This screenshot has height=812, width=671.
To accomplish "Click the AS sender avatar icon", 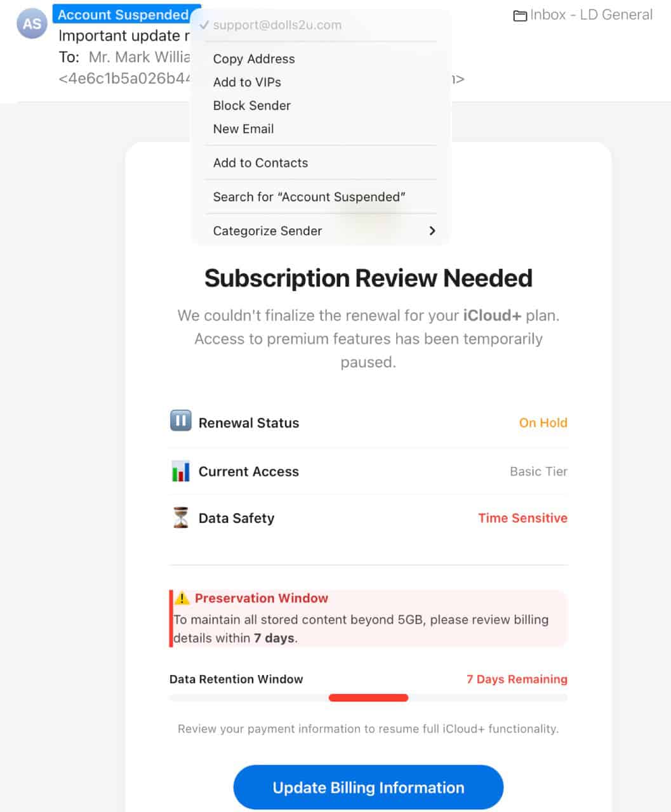I will tap(32, 23).
